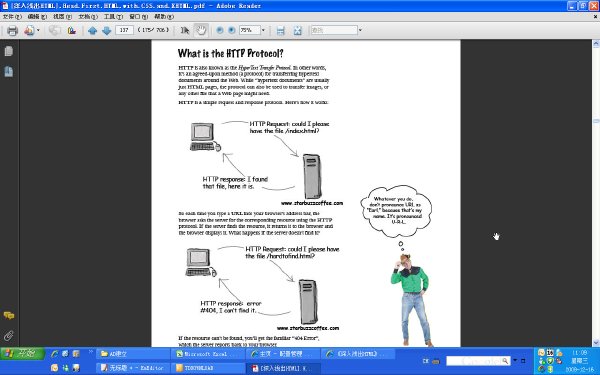Click the fit one full page icon
This screenshot has width=600, height=375.
(x=298, y=30)
